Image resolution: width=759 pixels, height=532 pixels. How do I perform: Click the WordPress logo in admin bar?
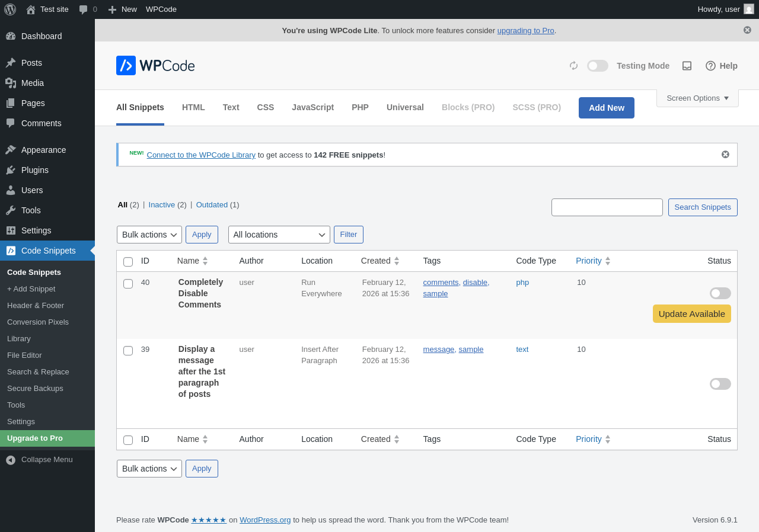click(x=10, y=9)
